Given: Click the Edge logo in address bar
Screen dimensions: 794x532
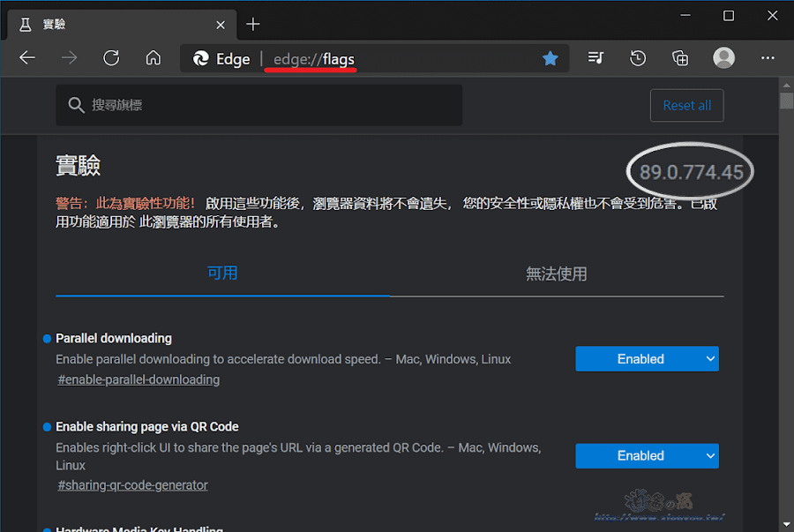Looking at the screenshot, I should [201, 59].
